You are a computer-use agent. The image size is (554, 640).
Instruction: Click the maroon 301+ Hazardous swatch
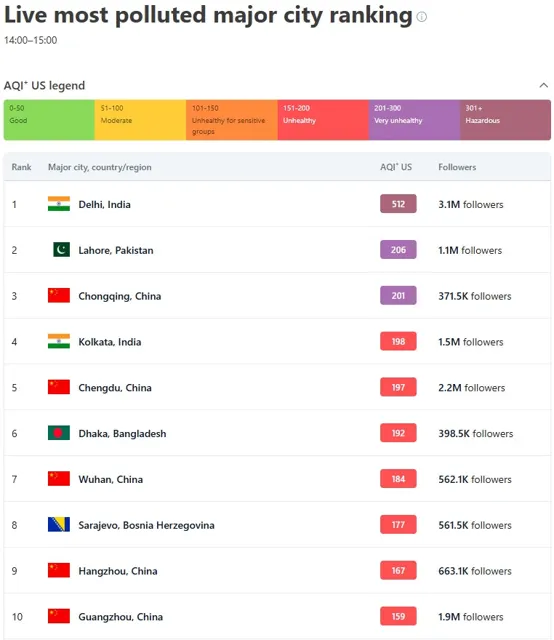[x=505, y=120]
